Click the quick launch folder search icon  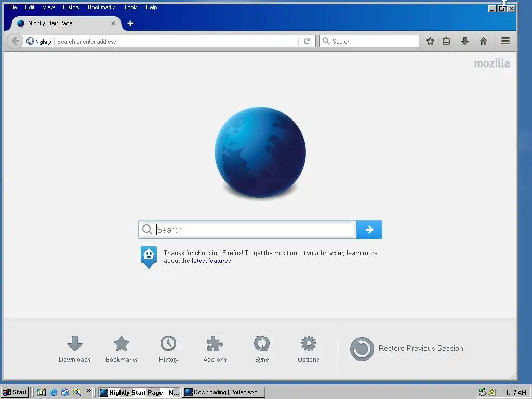point(77,392)
